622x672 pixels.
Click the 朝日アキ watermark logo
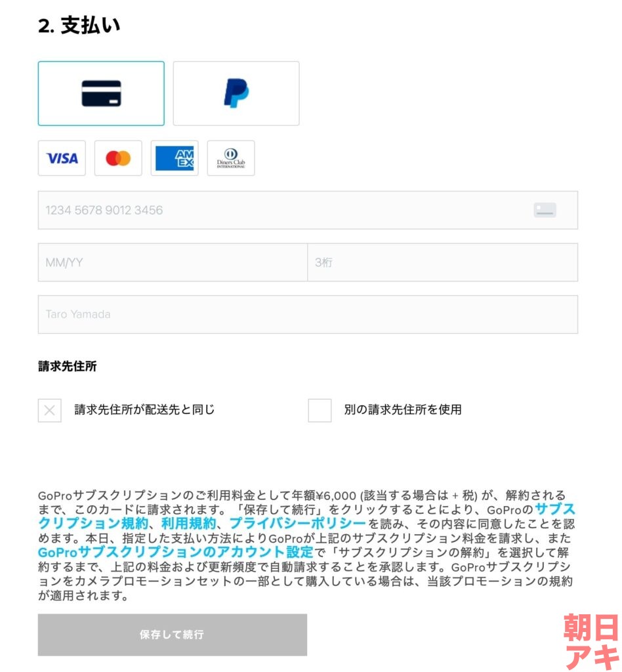[x=592, y=642]
